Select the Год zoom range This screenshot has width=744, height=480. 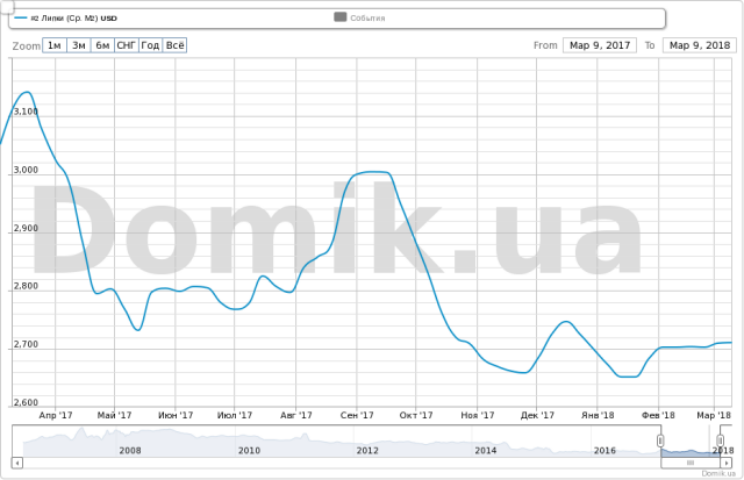pos(150,46)
